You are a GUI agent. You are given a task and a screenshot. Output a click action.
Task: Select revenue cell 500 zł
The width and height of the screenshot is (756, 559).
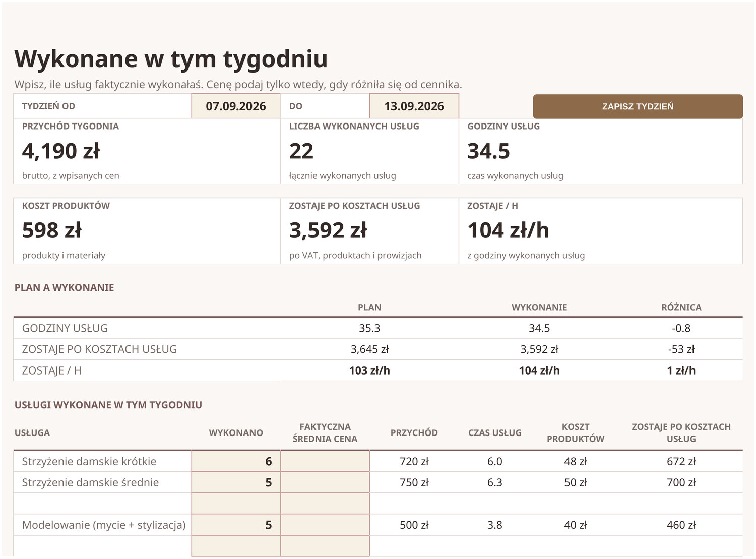414,525
